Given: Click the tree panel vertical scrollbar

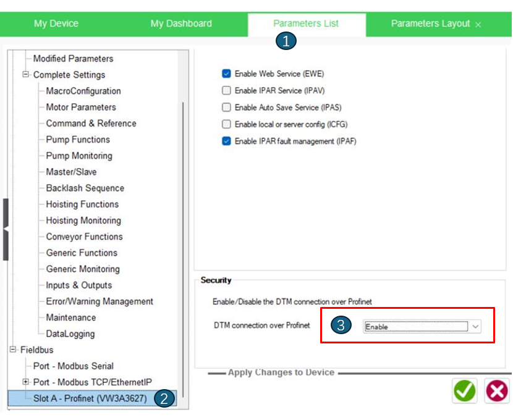Looking at the screenshot, I should (x=183, y=247).
